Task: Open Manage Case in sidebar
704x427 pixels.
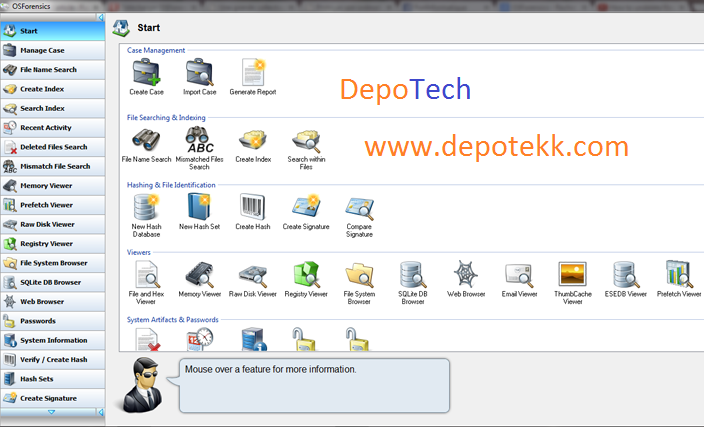Action: coord(53,50)
